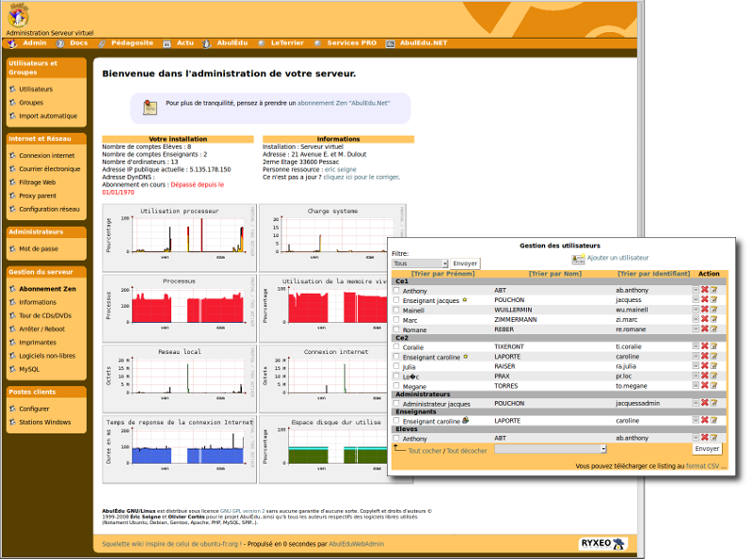This screenshot has height=560, width=753.
Task: Select Coralie with her checkbox
Action: [396, 346]
